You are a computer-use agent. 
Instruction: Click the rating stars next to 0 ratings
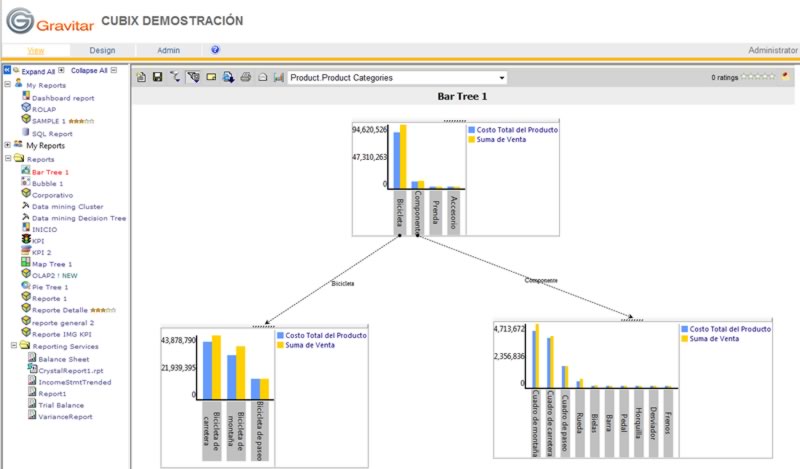click(x=758, y=77)
